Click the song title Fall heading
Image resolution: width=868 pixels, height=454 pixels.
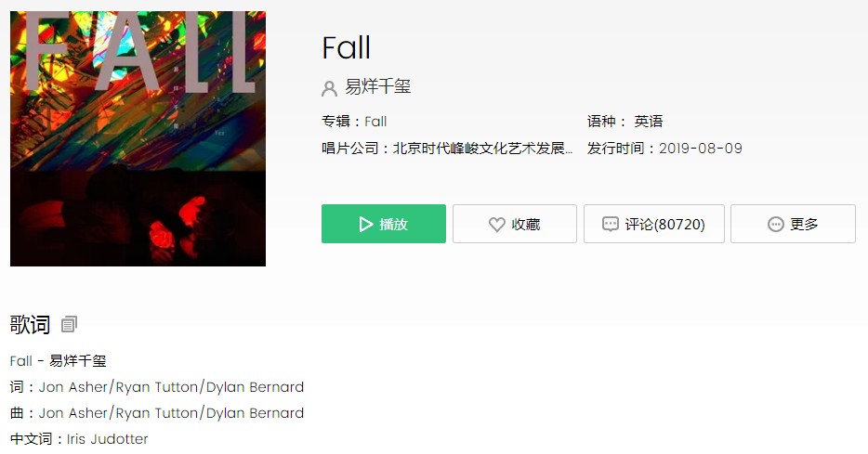tap(346, 47)
